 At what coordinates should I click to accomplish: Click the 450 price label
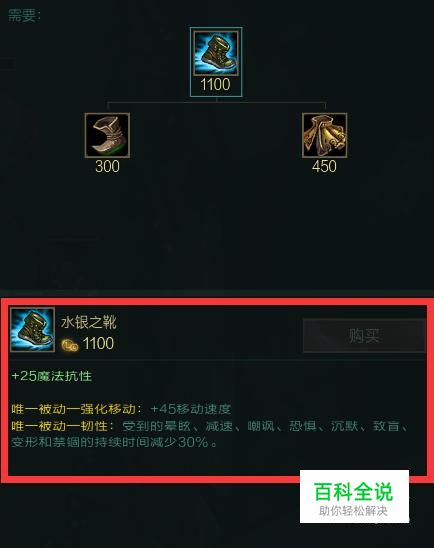[324, 166]
